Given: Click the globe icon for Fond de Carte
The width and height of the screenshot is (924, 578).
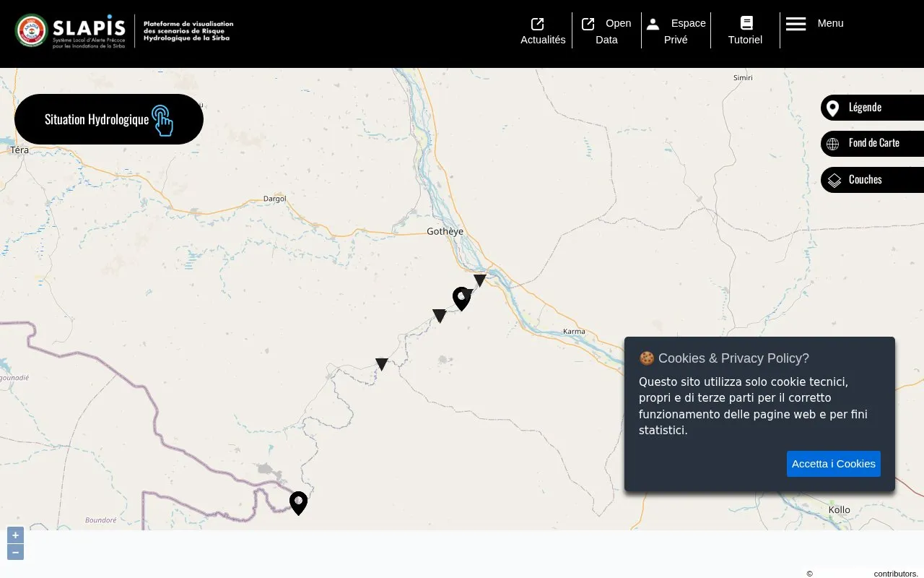Looking at the screenshot, I should pyautogui.click(x=832, y=144).
